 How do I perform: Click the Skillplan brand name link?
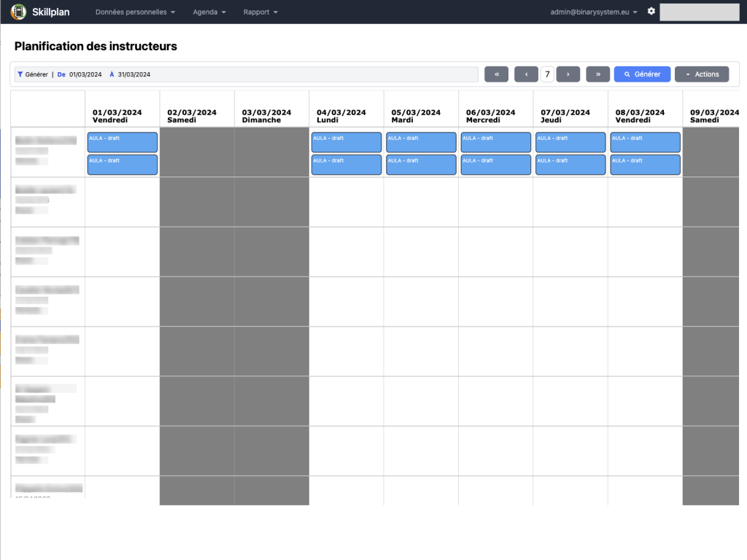coord(51,12)
